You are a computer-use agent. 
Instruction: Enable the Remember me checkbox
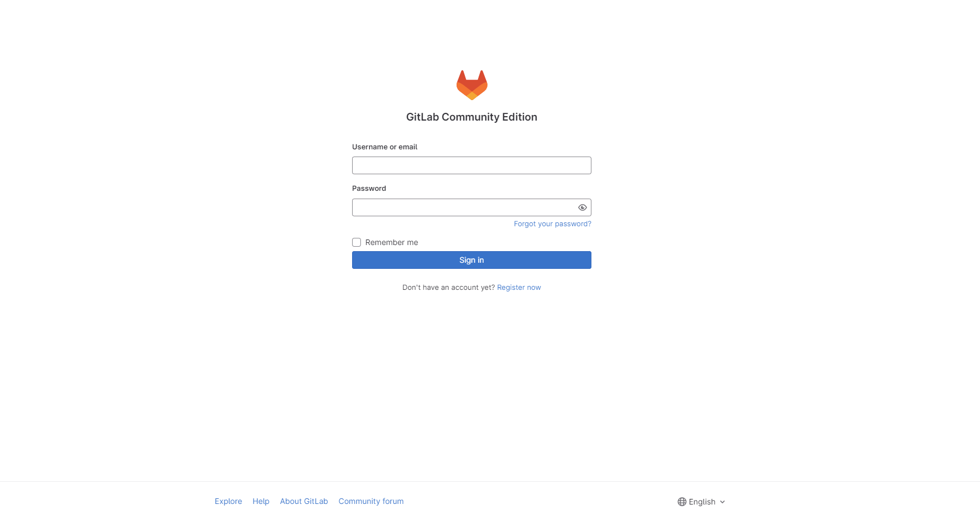357,242
